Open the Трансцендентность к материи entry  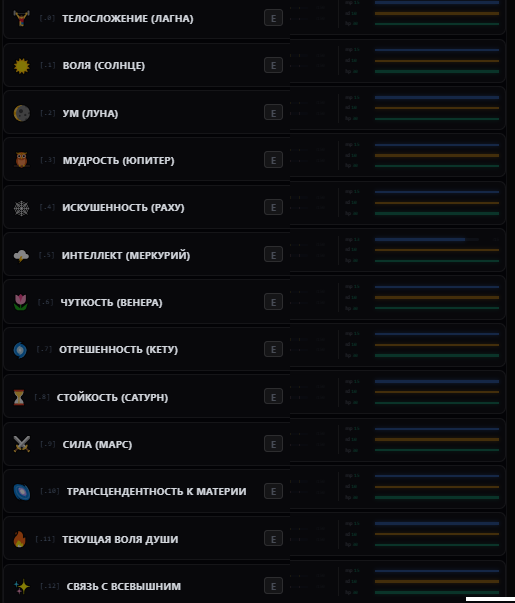click(156, 491)
